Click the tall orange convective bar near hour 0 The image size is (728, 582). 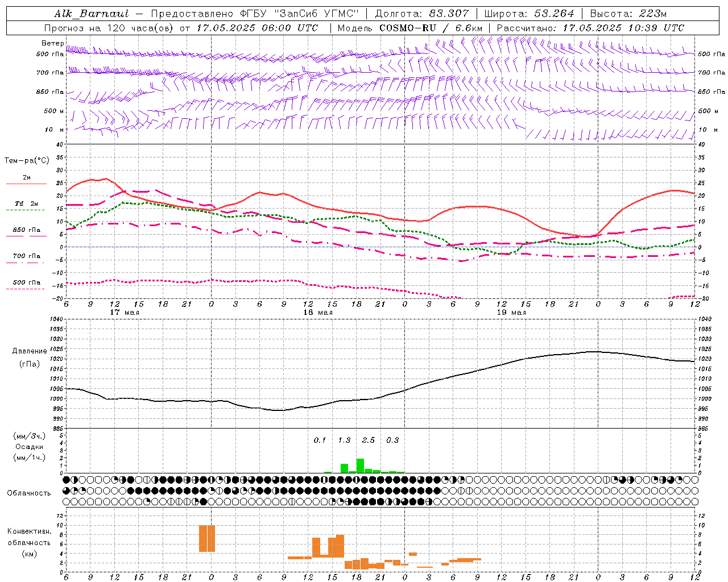point(207,538)
